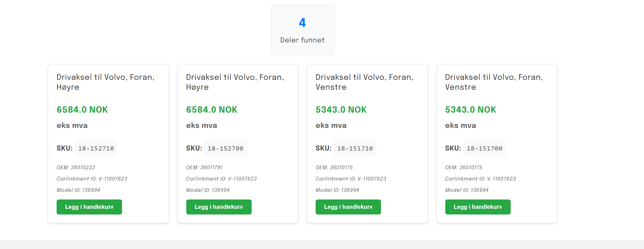Add SKU 18-151700 driveshaft to cart

pyautogui.click(x=478, y=207)
